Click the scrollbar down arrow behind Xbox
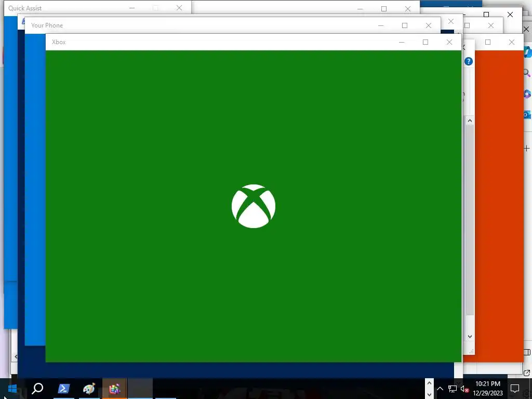This screenshot has width=532, height=399. pyautogui.click(x=470, y=337)
